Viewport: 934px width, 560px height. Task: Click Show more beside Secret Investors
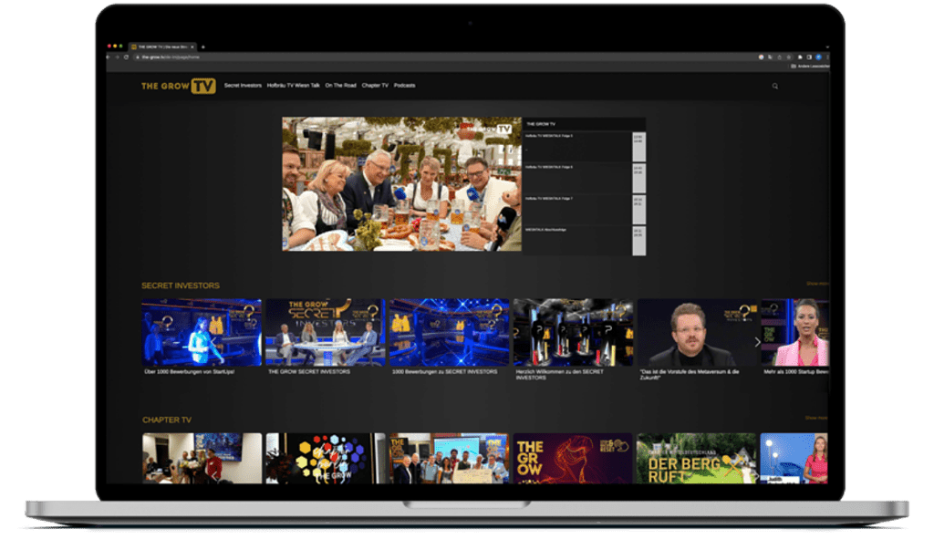click(x=816, y=284)
